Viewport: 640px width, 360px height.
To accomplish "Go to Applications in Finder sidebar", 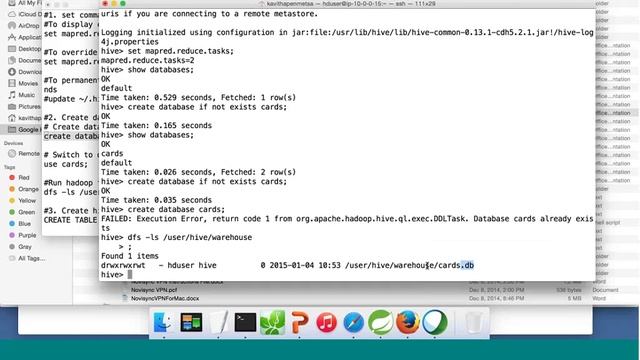I will point(25,37).
